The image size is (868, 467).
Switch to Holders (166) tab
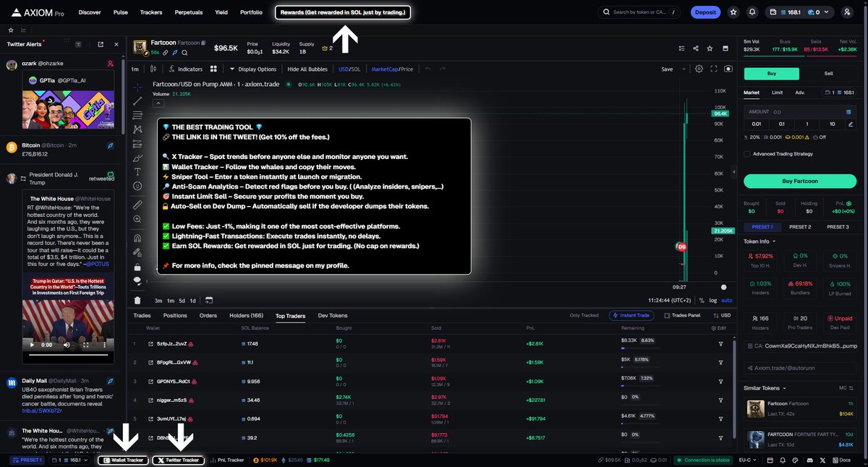coord(247,315)
